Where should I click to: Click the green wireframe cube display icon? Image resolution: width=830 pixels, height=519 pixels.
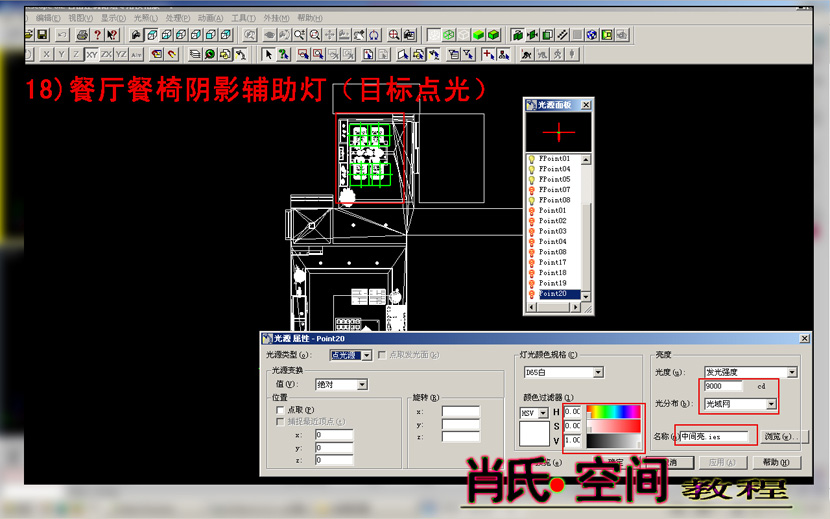click(448, 35)
